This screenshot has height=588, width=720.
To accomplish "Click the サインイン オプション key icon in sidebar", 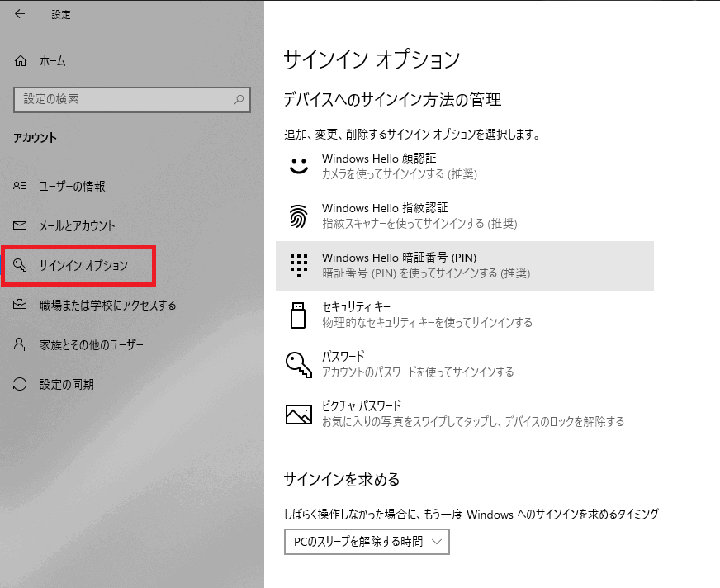I will coord(20,265).
